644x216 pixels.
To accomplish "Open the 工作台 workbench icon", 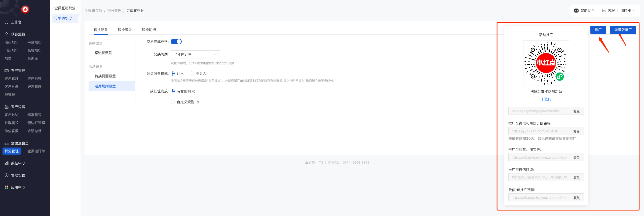I will pos(7,22).
